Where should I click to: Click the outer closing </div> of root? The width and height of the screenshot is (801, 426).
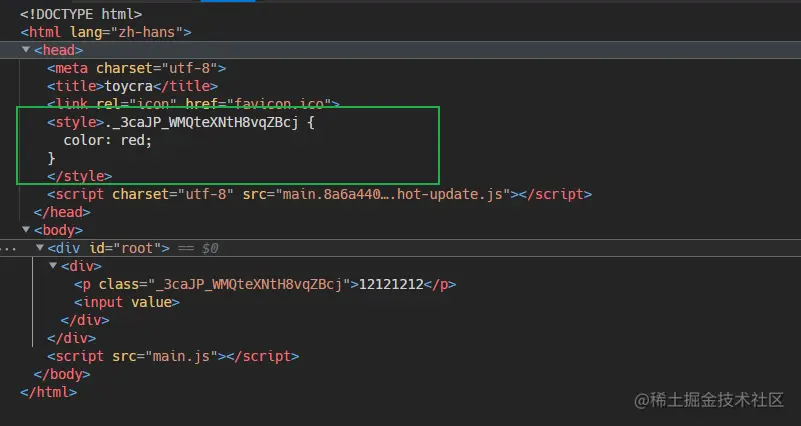(72, 338)
